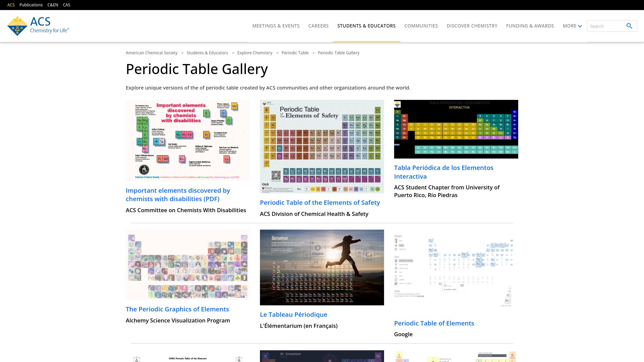Open Le Tableau Périodique thumbnail image
644x362 pixels.
coord(322,267)
